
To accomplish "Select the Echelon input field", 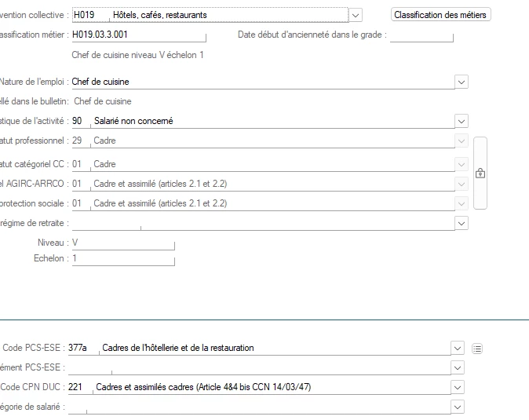I will pos(122,259).
